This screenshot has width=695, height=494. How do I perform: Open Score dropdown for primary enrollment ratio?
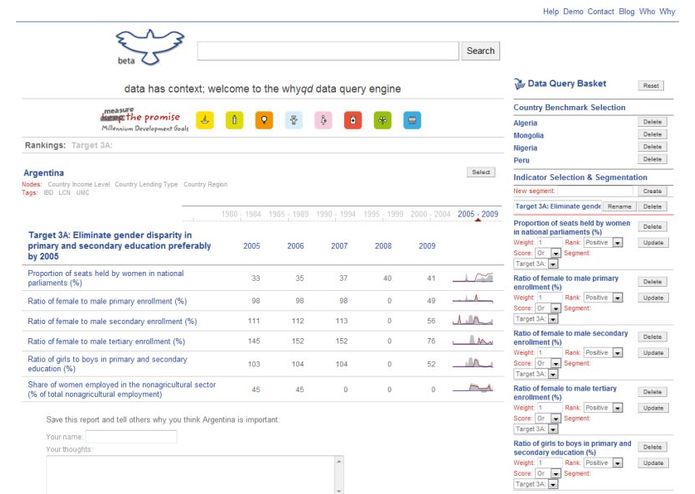pyautogui.click(x=548, y=308)
